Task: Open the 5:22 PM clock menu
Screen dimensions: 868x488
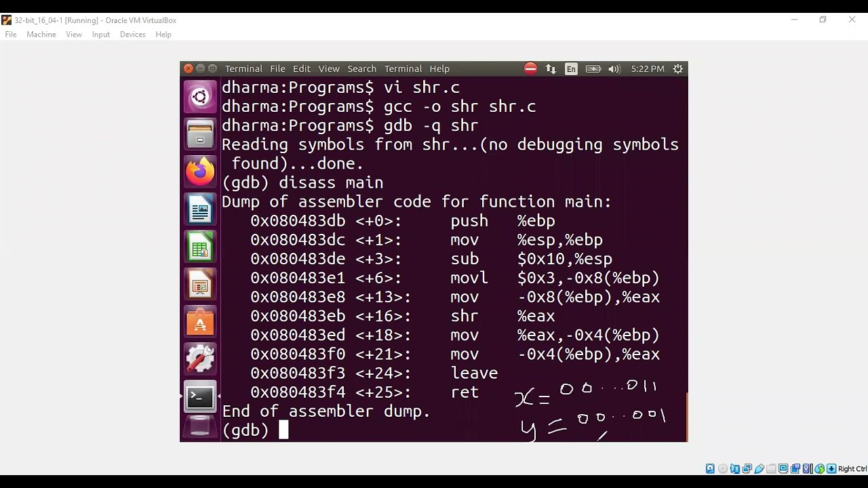Action: 648,68
